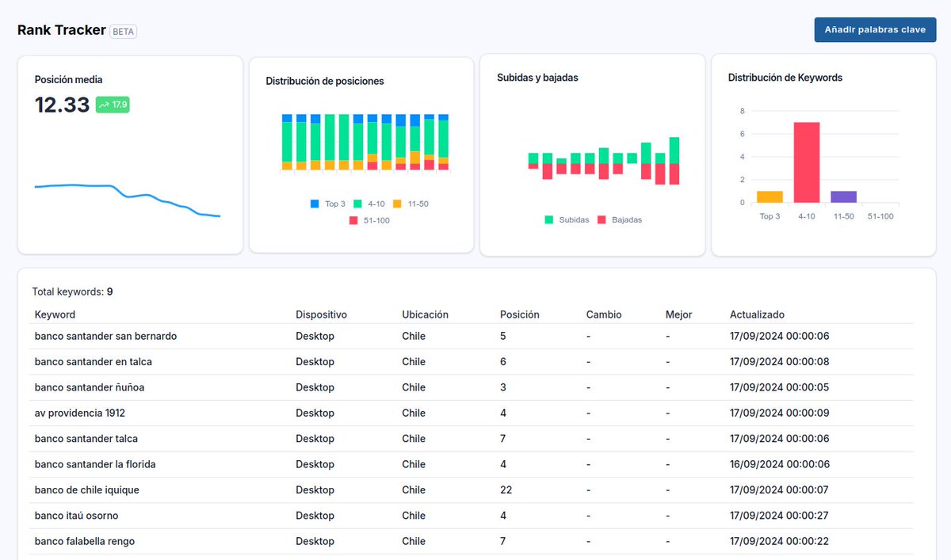The height and width of the screenshot is (560, 951).
Task: Click the purple 11-50 bar in Distribución de Keywords
Action: [843, 197]
